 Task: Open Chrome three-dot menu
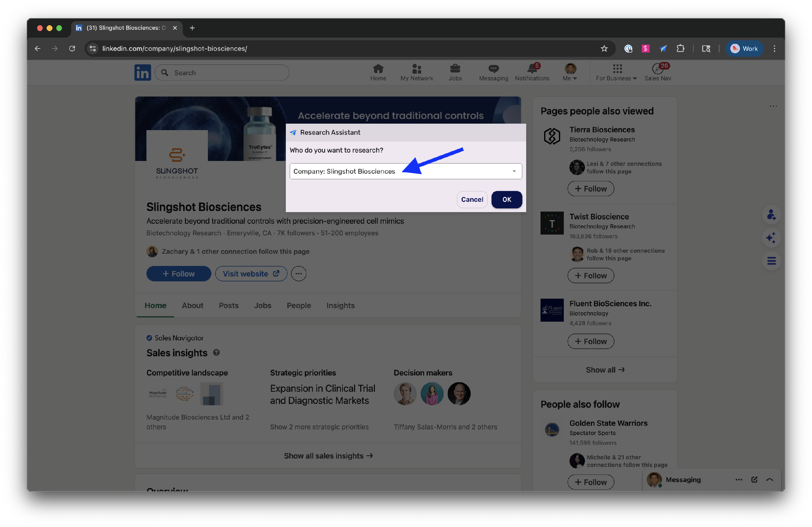[774, 48]
